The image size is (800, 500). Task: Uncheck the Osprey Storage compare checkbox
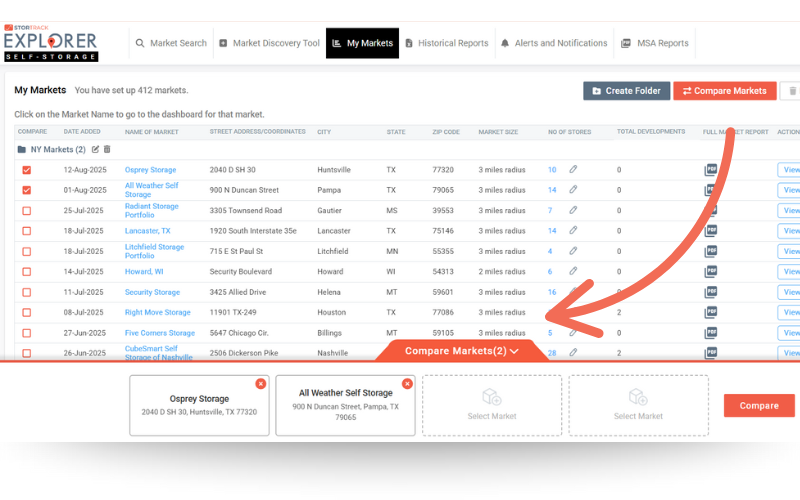pos(27,170)
